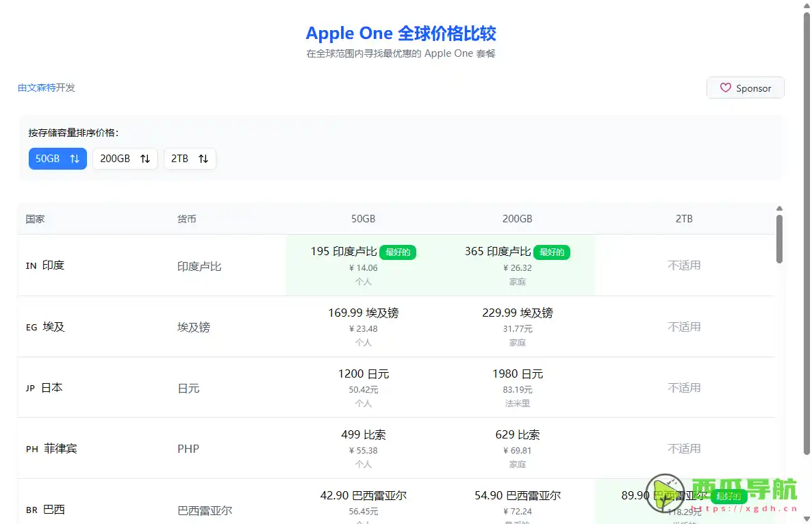Sort prices by 200GB storage
The height and width of the screenshot is (524, 812).
click(x=125, y=159)
